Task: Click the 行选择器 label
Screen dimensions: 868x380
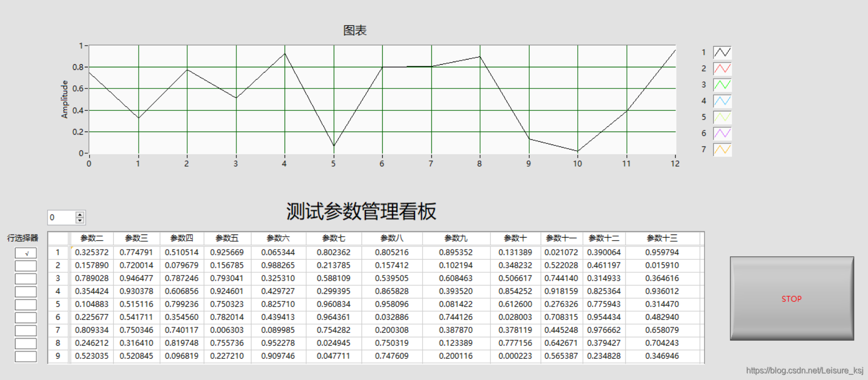Action: point(23,238)
